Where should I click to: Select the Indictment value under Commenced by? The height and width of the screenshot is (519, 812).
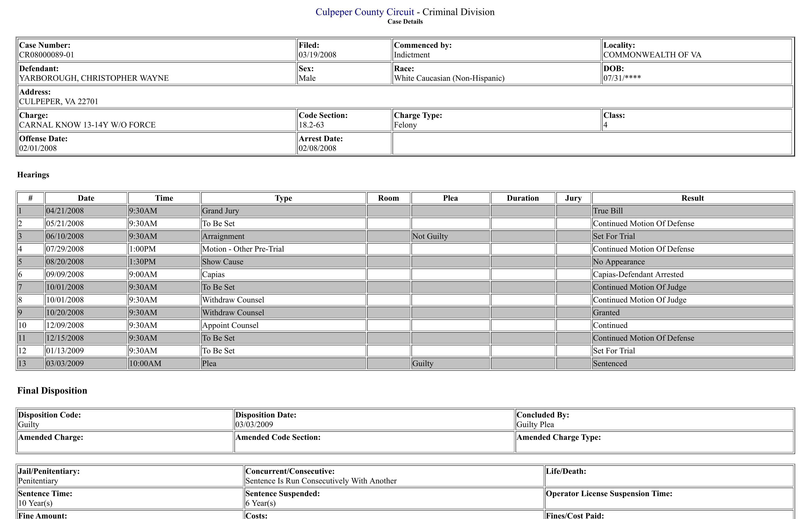[412, 55]
